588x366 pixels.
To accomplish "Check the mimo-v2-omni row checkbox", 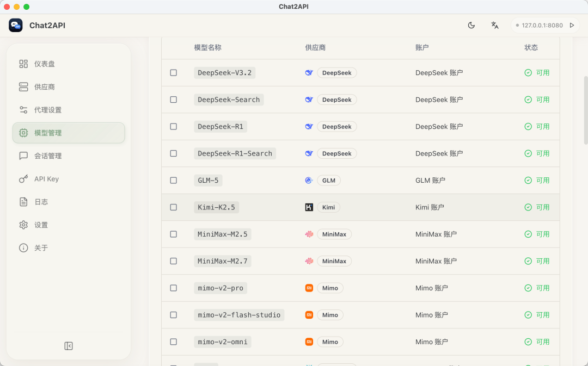I will [x=173, y=342].
